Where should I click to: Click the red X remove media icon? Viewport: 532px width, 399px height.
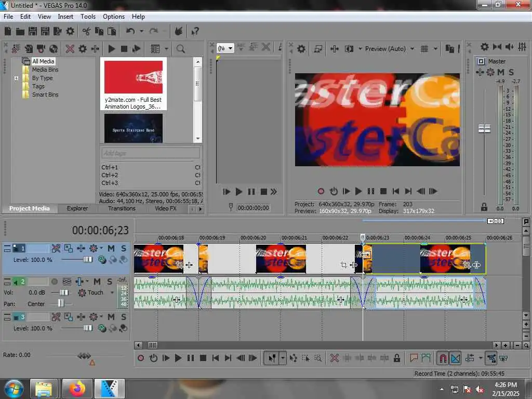click(70, 49)
